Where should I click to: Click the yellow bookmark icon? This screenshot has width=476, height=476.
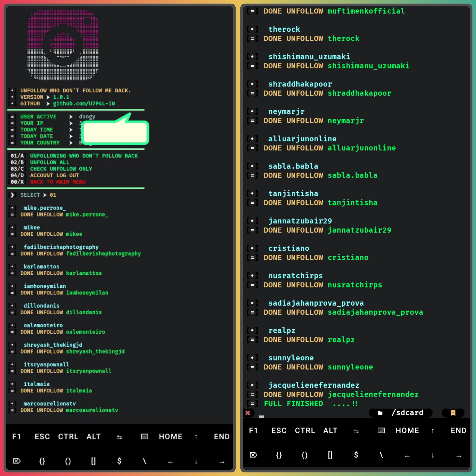point(453,413)
